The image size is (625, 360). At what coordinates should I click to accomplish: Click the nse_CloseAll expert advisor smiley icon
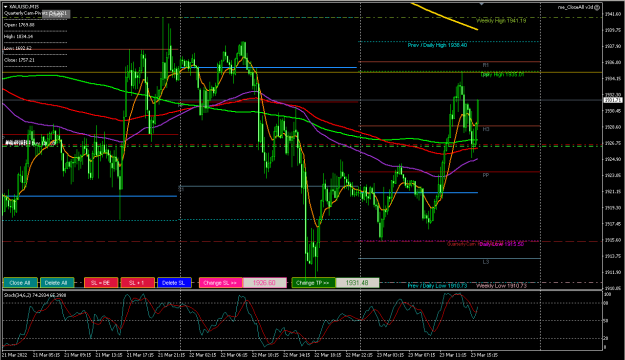pyautogui.click(x=597, y=7)
